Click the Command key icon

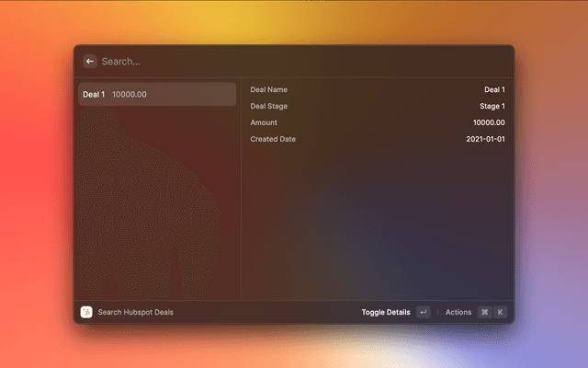click(484, 312)
